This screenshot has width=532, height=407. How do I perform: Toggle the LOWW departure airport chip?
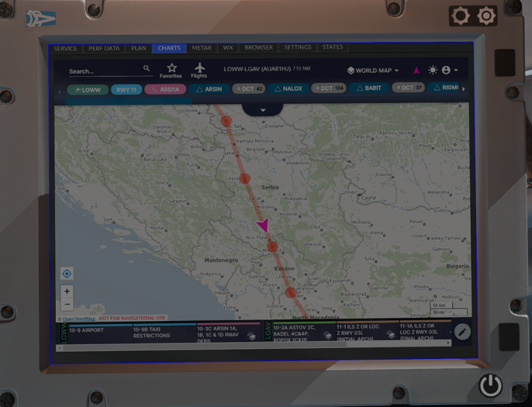(88, 89)
